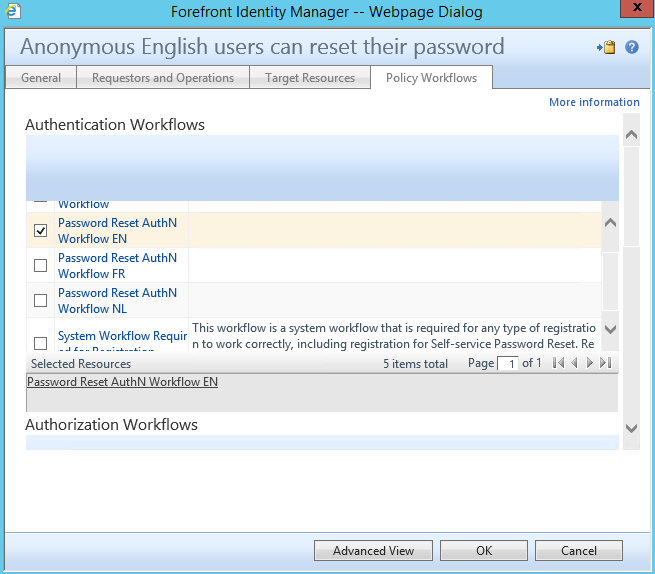Close the Webpage Dialog window
Image resolution: width=655 pixels, height=574 pixels.
tap(637, 8)
